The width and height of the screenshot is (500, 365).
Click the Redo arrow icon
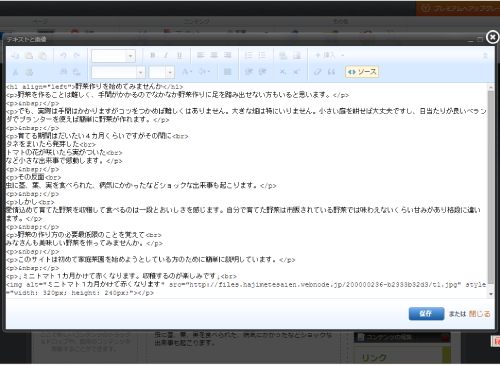point(77,56)
